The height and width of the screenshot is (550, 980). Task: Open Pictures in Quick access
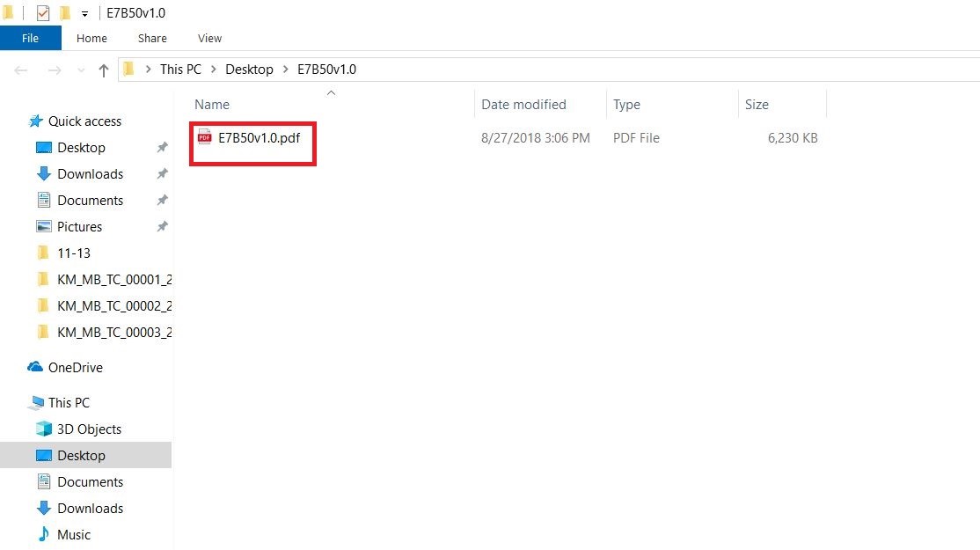tap(79, 227)
